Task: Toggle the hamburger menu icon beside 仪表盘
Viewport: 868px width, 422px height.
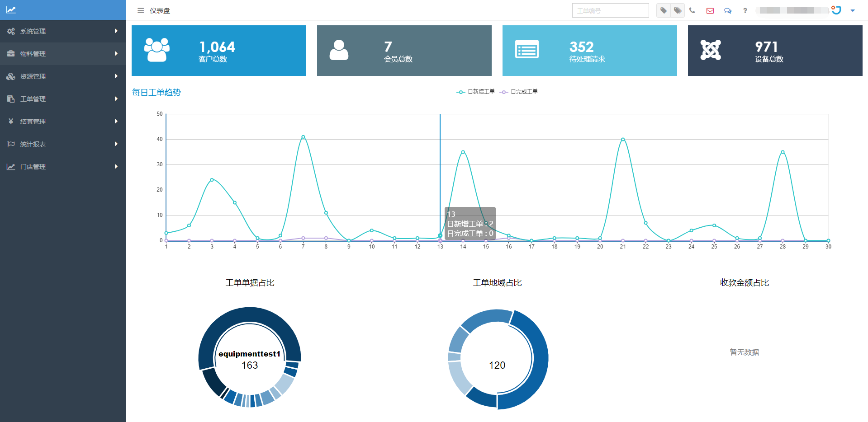Action: point(141,10)
